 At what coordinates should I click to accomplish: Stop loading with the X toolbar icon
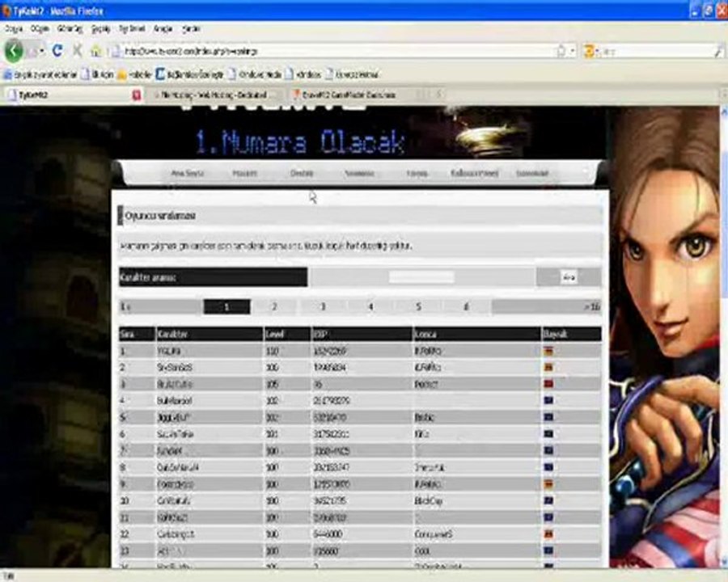point(77,50)
